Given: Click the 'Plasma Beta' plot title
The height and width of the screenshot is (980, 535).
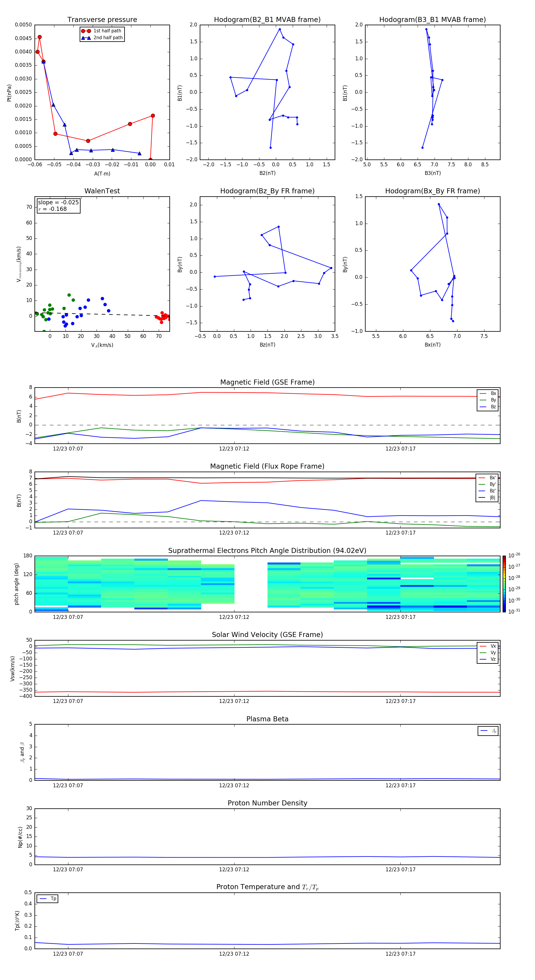Looking at the screenshot, I should point(267,719).
